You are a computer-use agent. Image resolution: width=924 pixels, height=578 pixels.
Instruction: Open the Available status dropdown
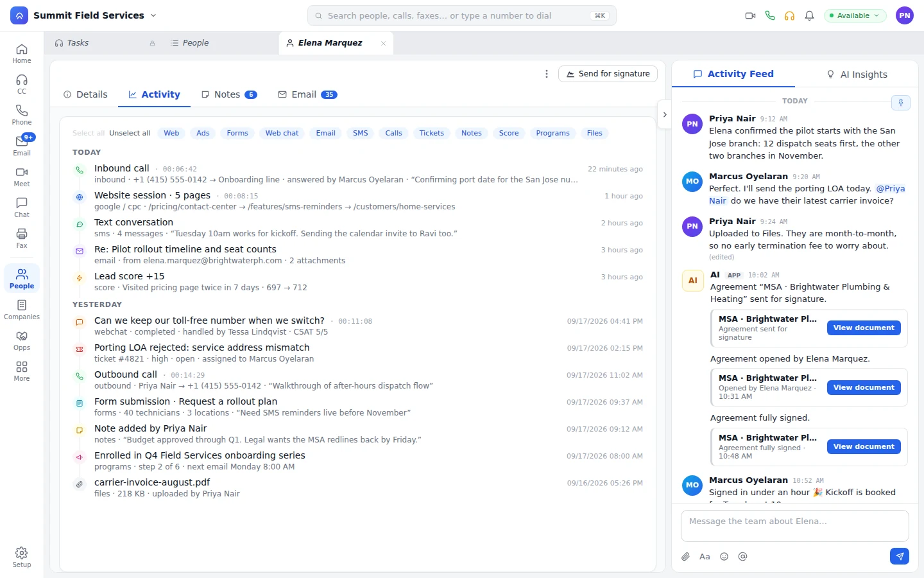(x=855, y=15)
